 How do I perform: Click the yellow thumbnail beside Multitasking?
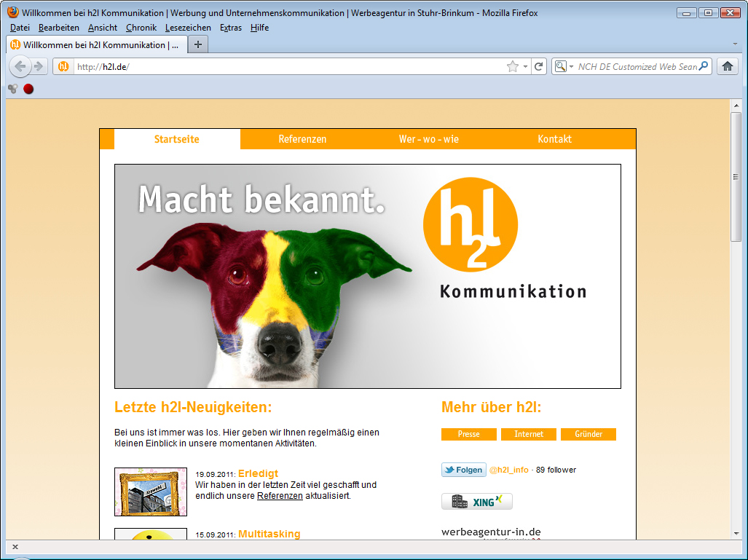point(151,534)
